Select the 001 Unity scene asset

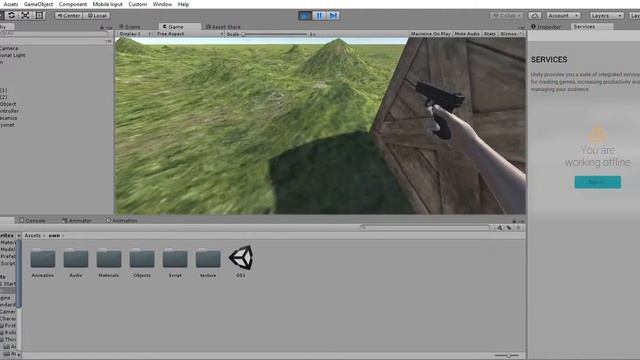[x=241, y=262]
